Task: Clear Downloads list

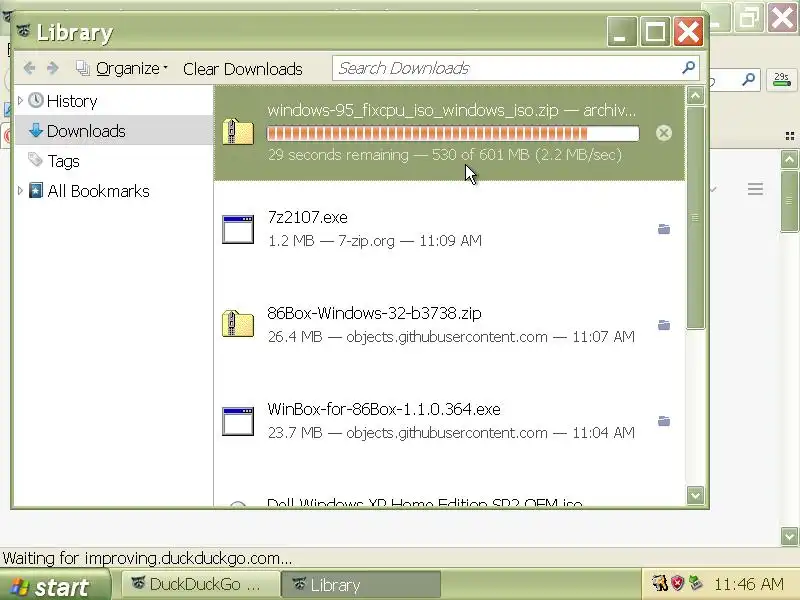Action: tap(242, 69)
